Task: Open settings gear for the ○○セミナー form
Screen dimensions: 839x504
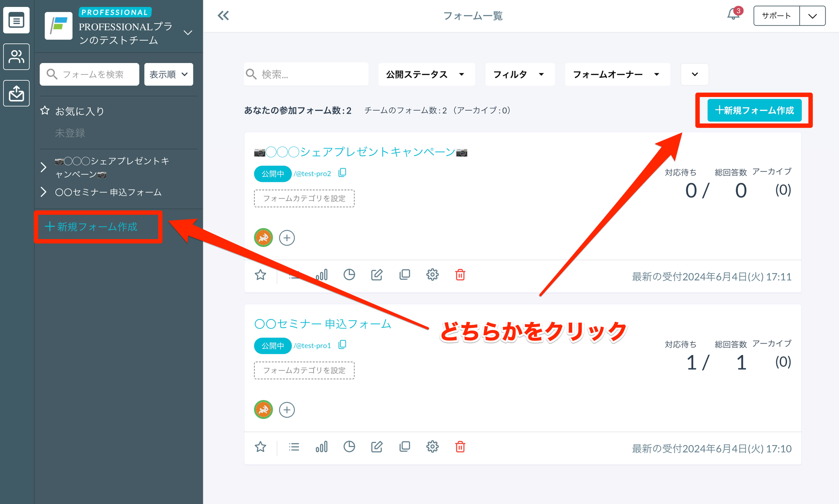Action: coord(432,447)
